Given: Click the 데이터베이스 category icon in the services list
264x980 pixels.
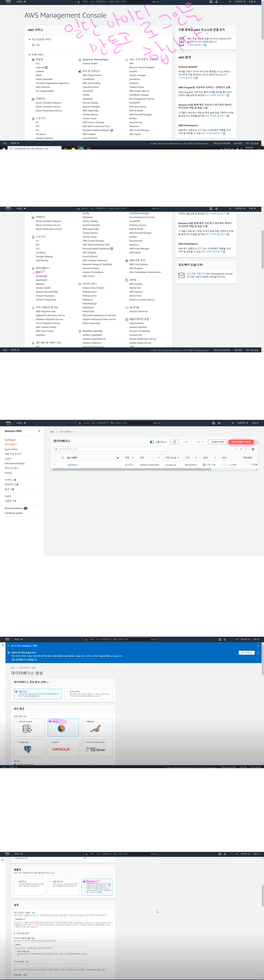Looking at the screenshot, I should pyautogui.click(x=33, y=268).
